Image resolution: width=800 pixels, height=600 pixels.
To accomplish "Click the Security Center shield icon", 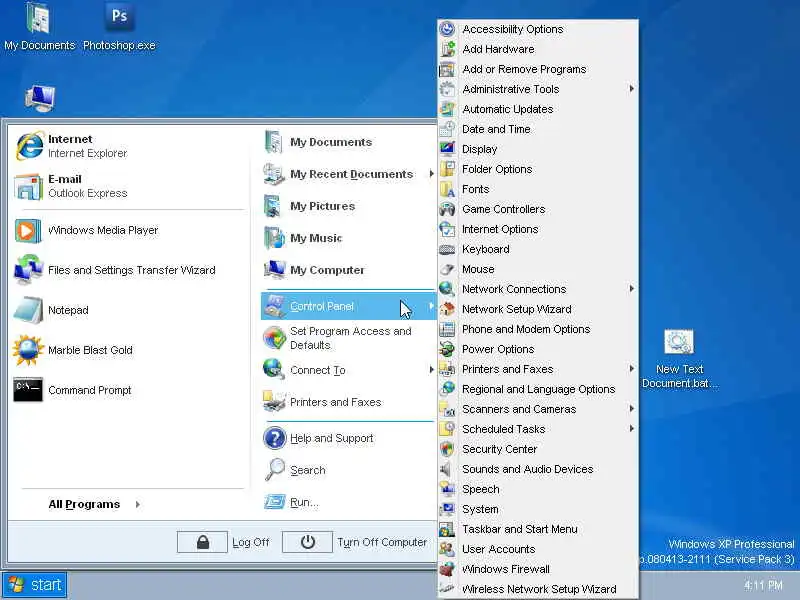I will (x=447, y=449).
